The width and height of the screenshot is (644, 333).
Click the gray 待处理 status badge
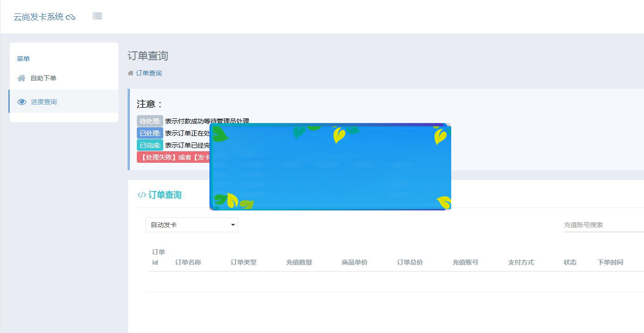point(149,121)
